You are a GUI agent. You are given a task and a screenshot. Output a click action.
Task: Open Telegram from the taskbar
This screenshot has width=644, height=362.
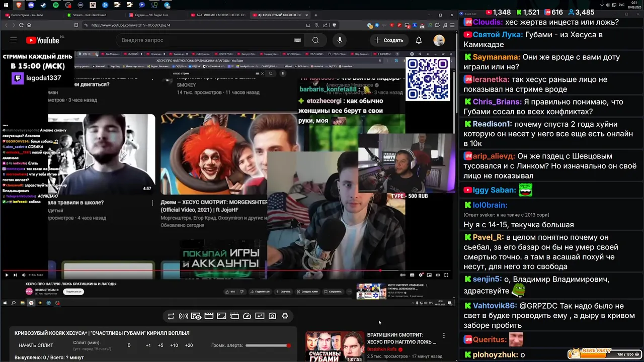pyautogui.click(x=167, y=5)
